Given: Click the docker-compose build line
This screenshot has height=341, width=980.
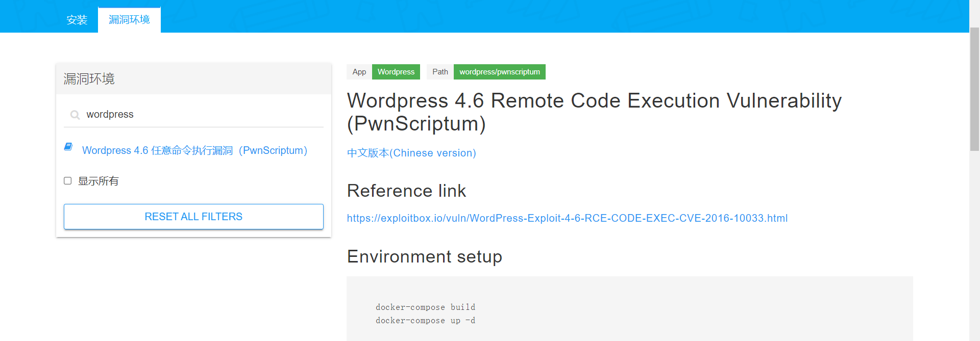Looking at the screenshot, I should click(x=426, y=307).
